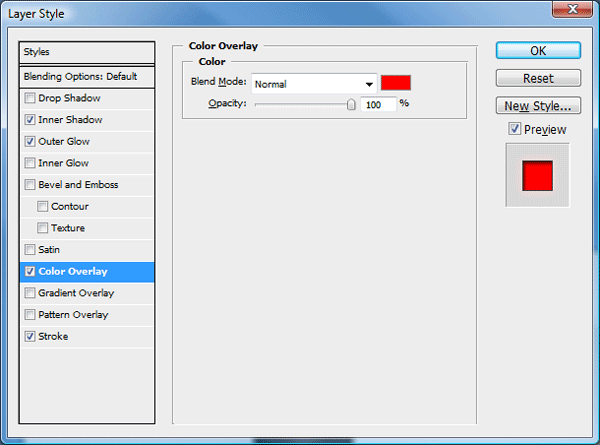Uncheck the Stroke checkbox
The width and height of the screenshot is (600, 445).
pyautogui.click(x=30, y=337)
